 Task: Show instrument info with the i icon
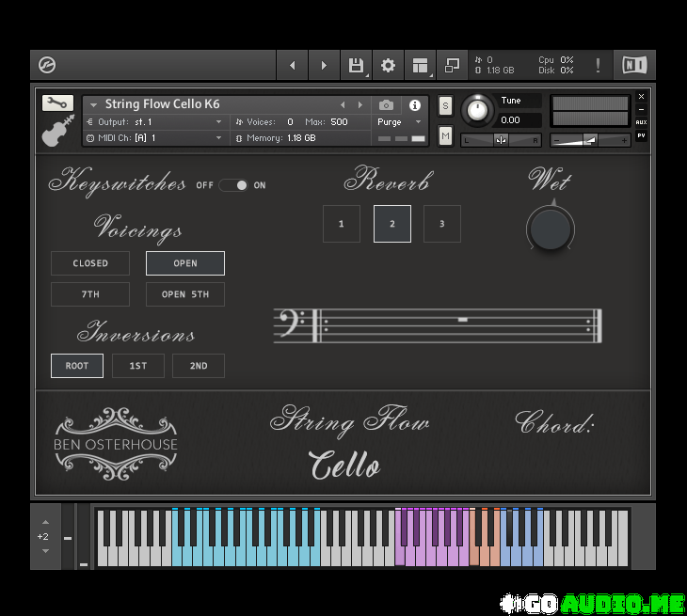coord(414,105)
